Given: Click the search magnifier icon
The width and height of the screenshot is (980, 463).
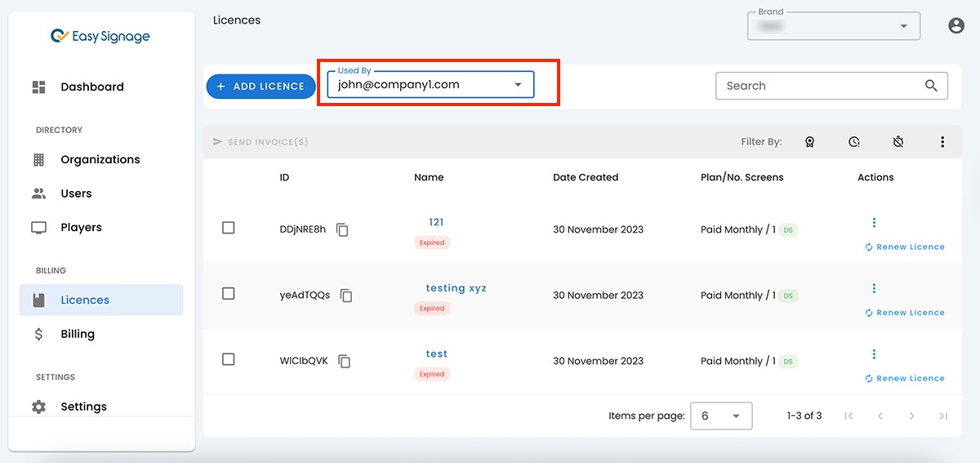Looking at the screenshot, I should pyautogui.click(x=931, y=86).
